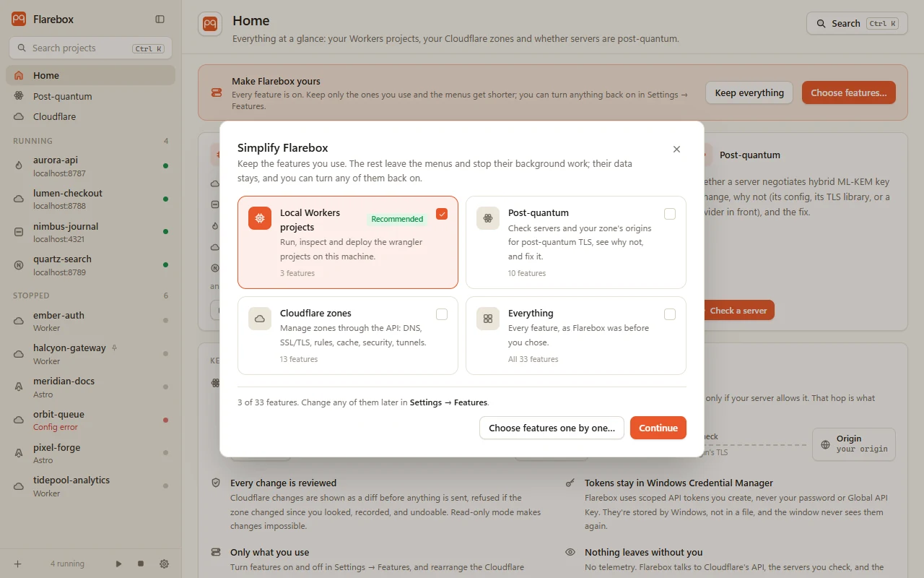Open the Search button in header

pyautogui.click(x=857, y=23)
